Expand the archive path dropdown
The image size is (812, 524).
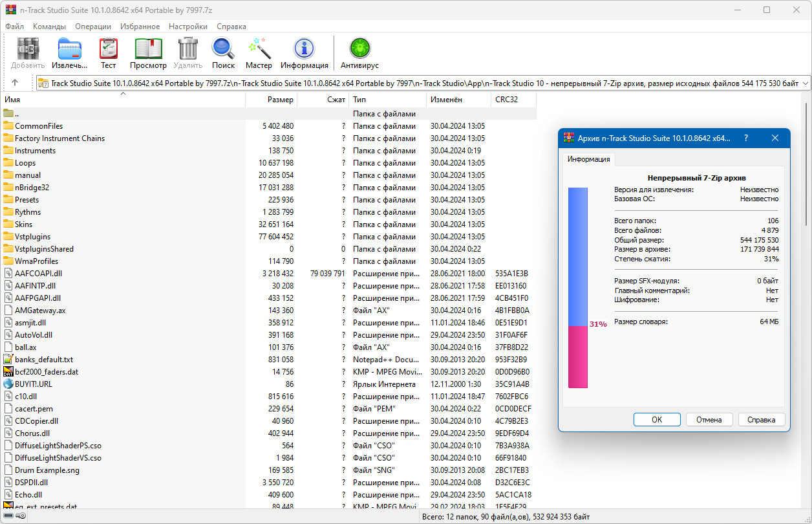[805, 83]
